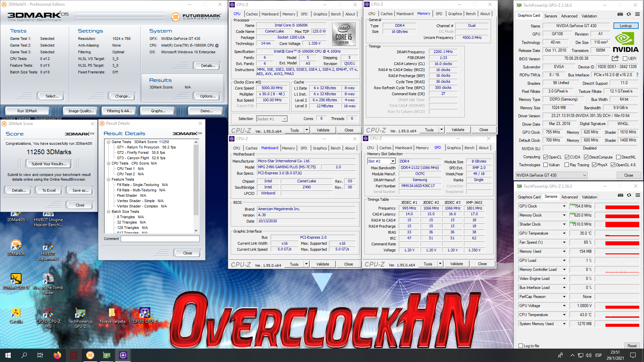Screen dimensions: 644x362
Task: Open Windows search from taskbar
Action: 24,355
